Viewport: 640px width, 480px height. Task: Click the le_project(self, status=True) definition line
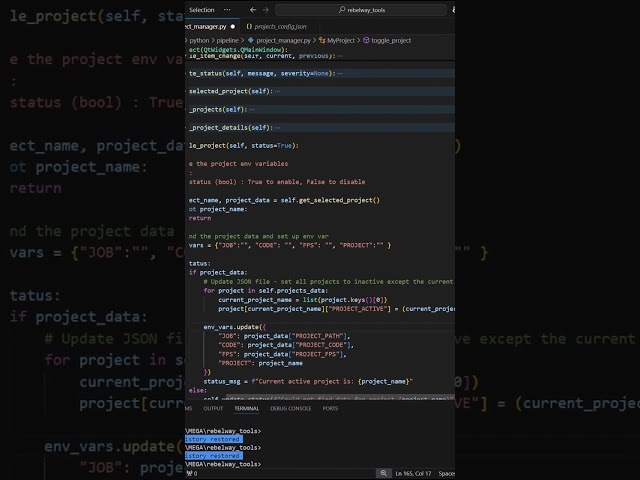pos(244,146)
